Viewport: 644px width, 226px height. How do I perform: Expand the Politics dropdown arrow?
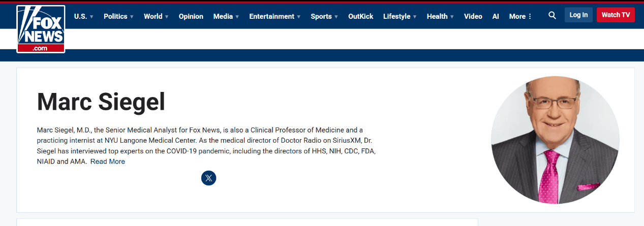click(132, 17)
